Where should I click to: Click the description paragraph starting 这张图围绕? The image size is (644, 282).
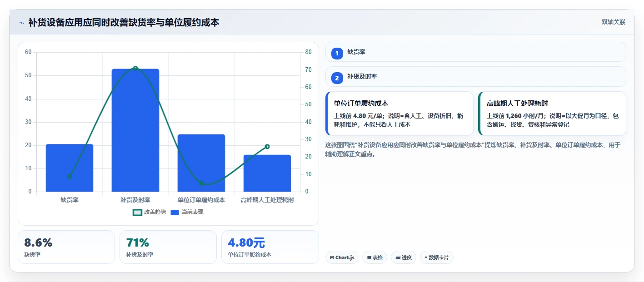(473, 149)
